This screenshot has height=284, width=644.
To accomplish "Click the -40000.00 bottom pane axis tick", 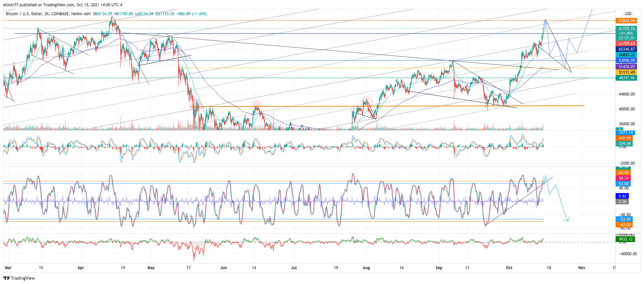I will [627, 254].
